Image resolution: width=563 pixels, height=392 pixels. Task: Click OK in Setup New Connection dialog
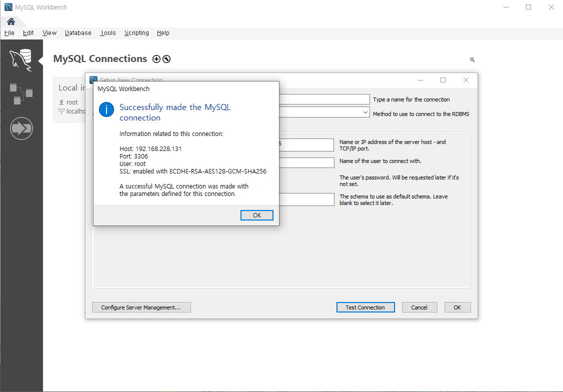[457, 307]
